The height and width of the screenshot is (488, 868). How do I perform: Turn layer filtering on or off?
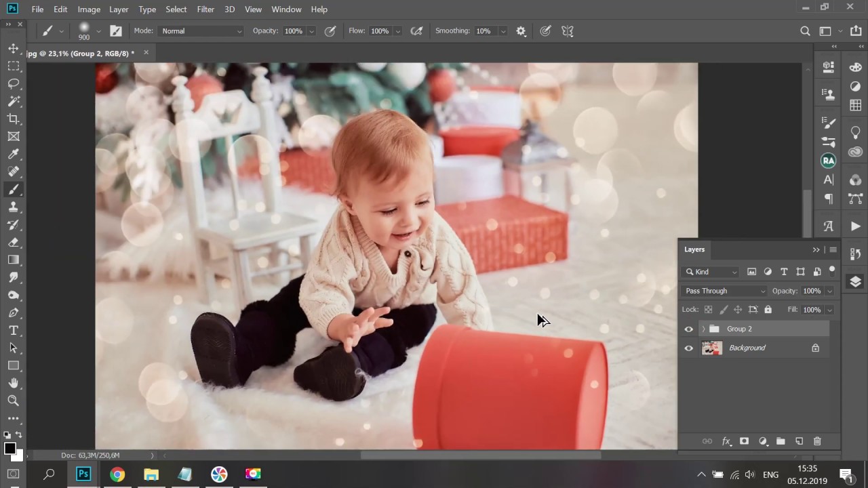point(832,270)
